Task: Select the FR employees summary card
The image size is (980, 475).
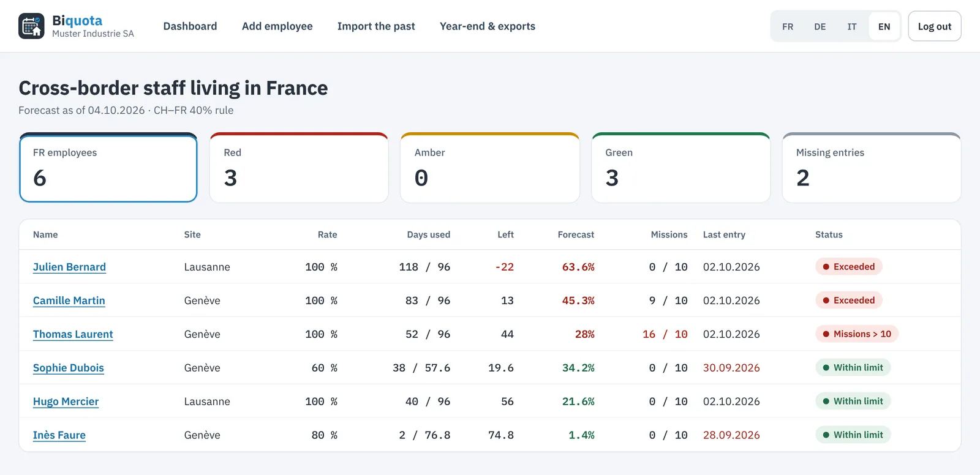Action: 108,168
